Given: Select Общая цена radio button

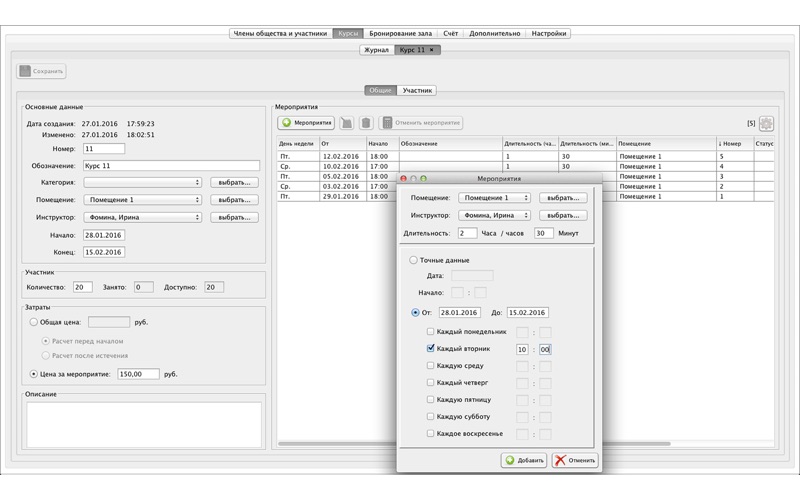Looking at the screenshot, I should coord(34,322).
